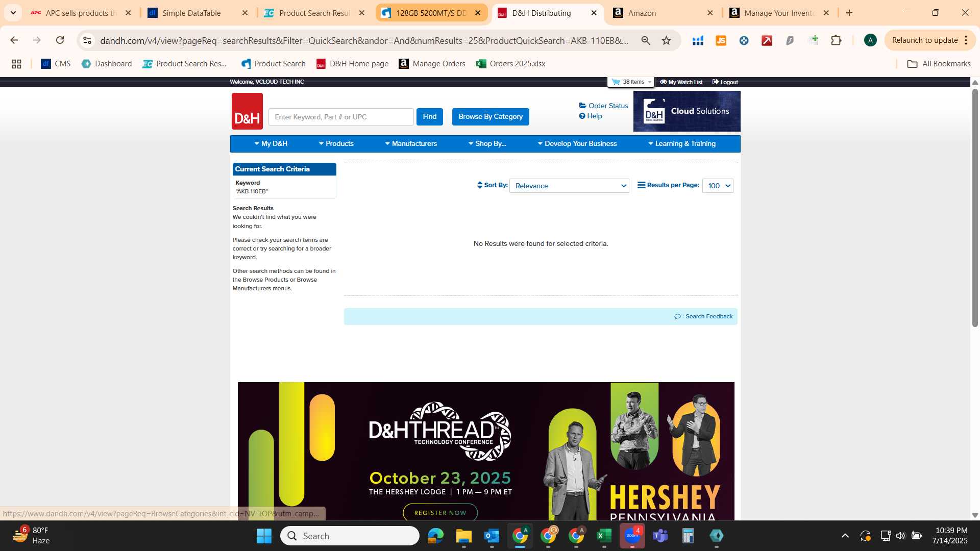Go back to previous page
Screen dimensions: 980x551
point(14,40)
